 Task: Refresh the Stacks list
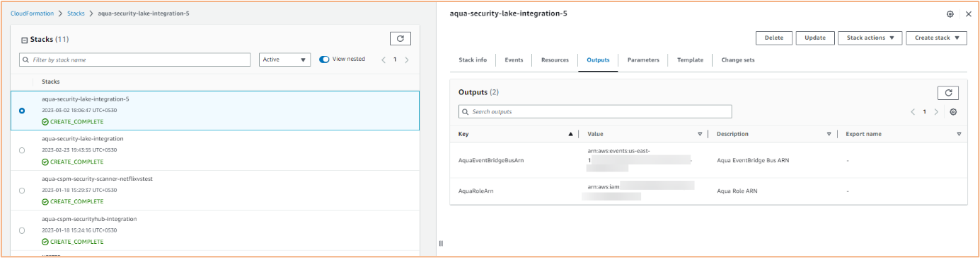tap(400, 39)
